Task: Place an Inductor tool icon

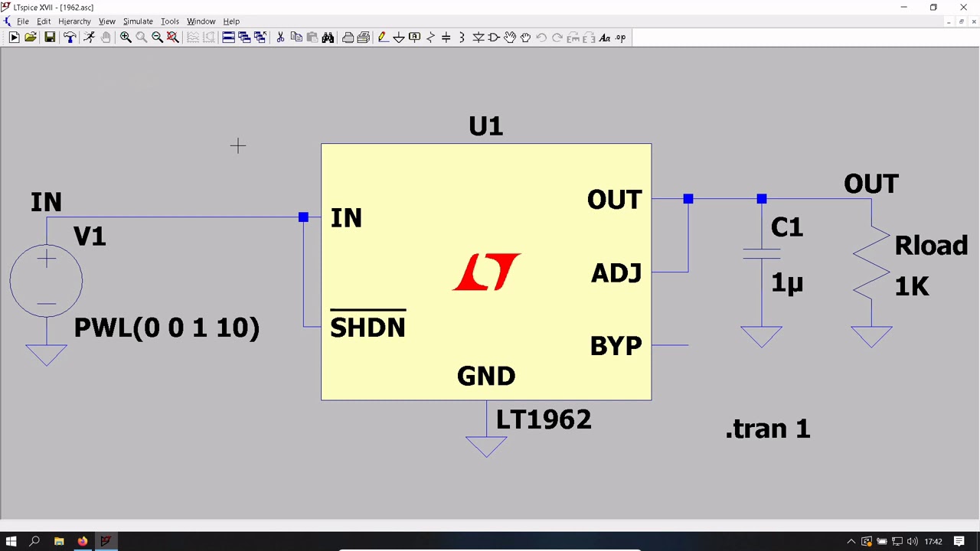Action: coord(462,37)
